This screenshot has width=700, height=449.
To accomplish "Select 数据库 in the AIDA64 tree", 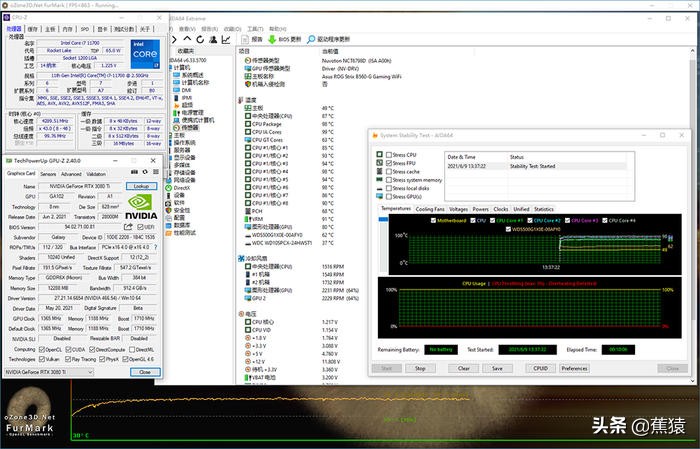I will pos(177,225).
